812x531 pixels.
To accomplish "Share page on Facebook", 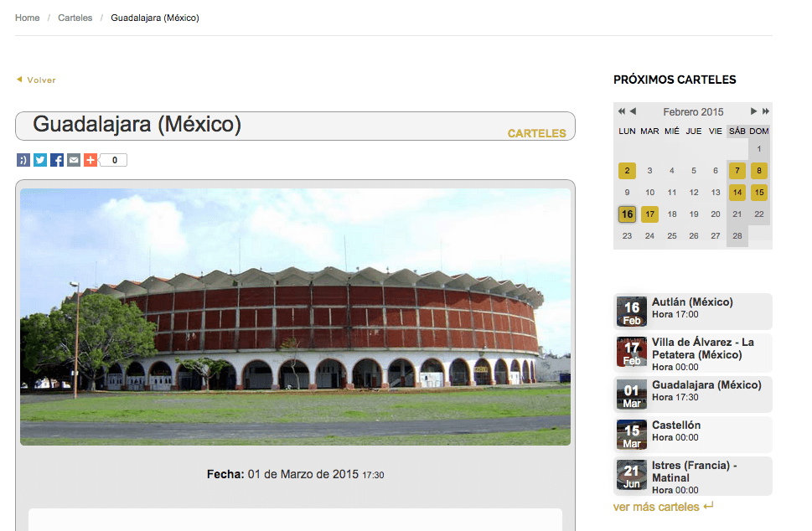I will [x=57, y=161].
